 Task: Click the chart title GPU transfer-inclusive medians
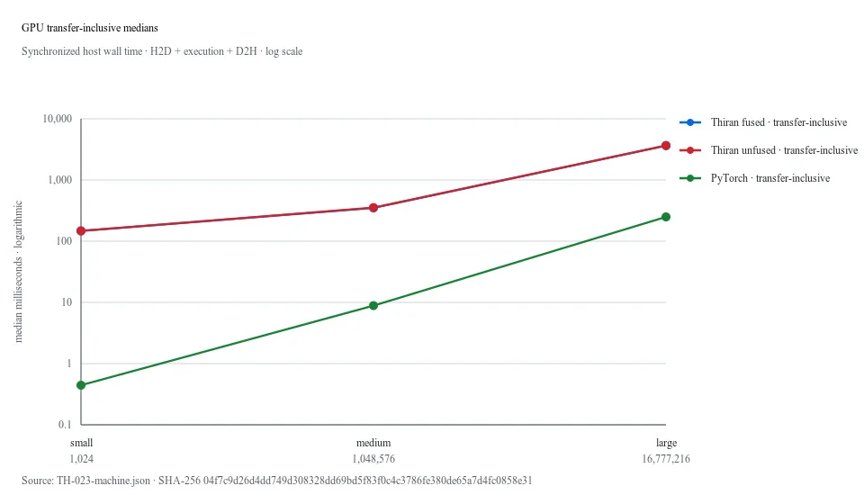90,28
